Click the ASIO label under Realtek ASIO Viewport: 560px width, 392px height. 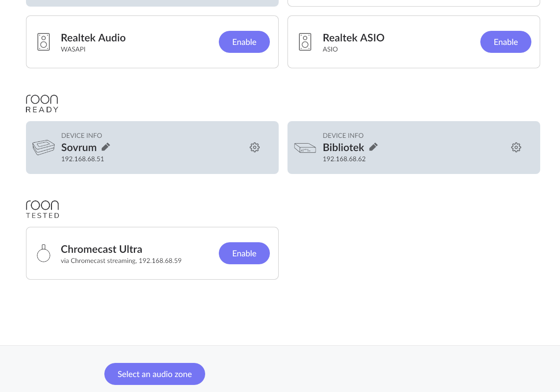click(x=330, y=49)
